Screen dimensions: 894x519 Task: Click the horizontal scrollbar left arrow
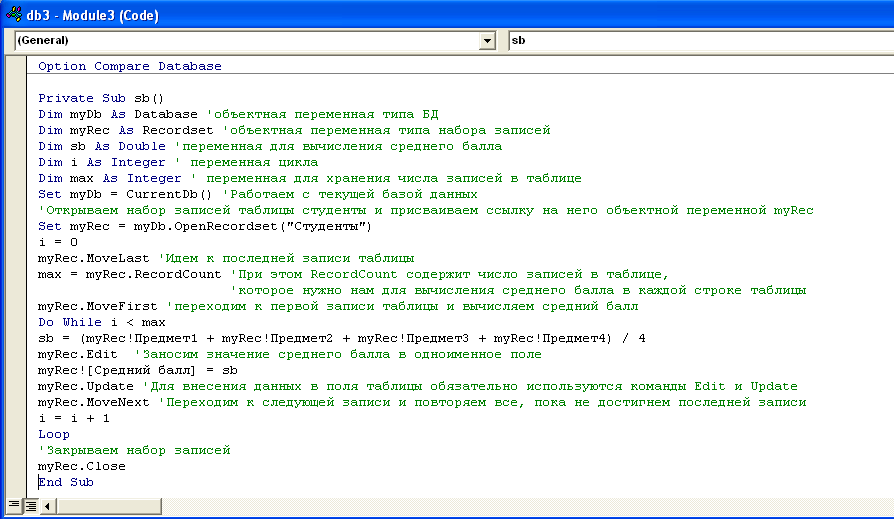click(x=48, y=506)
